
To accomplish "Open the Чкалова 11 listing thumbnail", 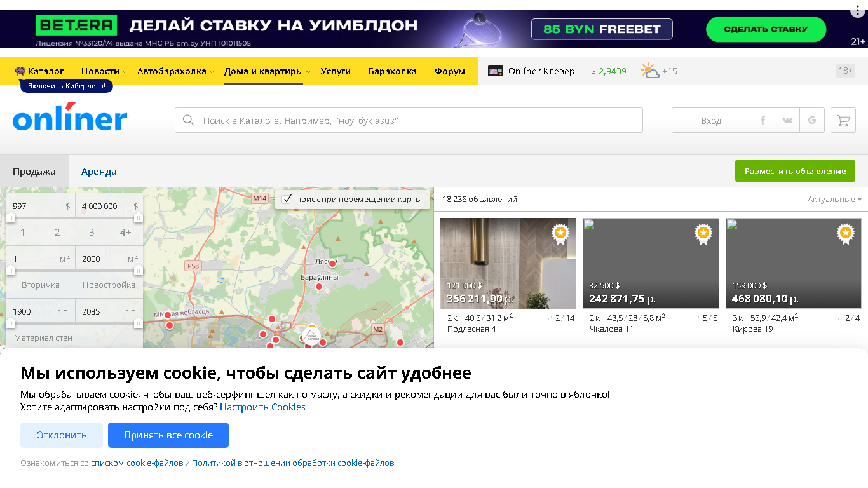I will (x=651, y=264).
